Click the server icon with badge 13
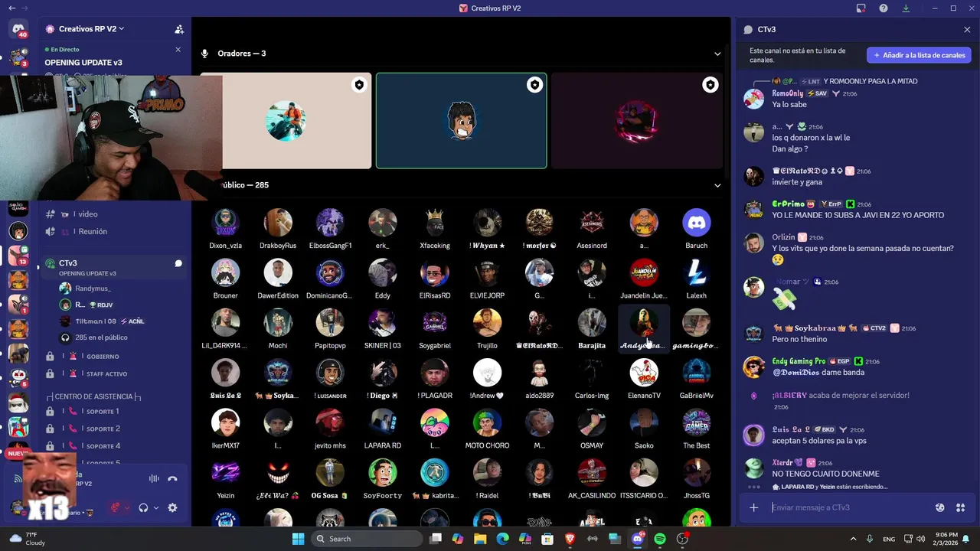The height and width of the screenshot is (551, 980). point(18,256)
